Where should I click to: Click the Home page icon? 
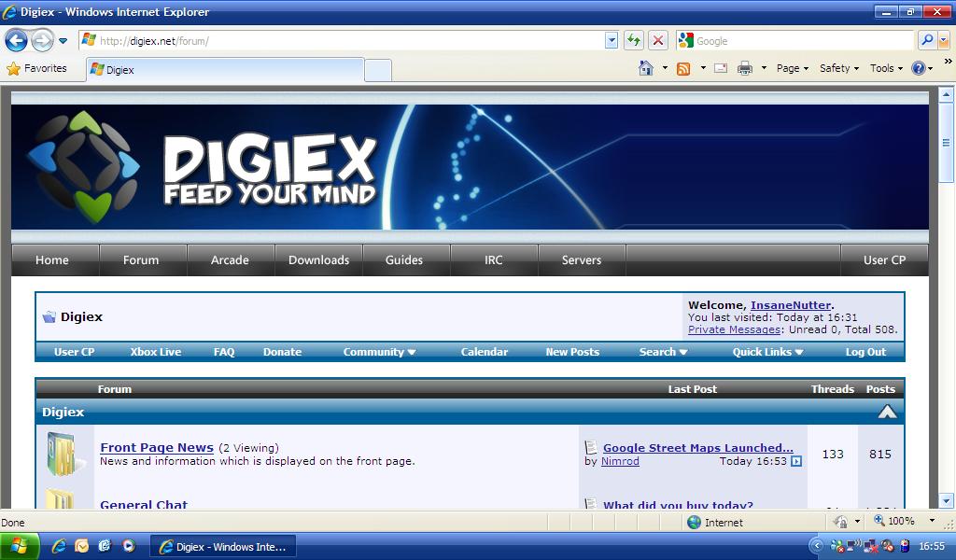click(x=646, y=68)
